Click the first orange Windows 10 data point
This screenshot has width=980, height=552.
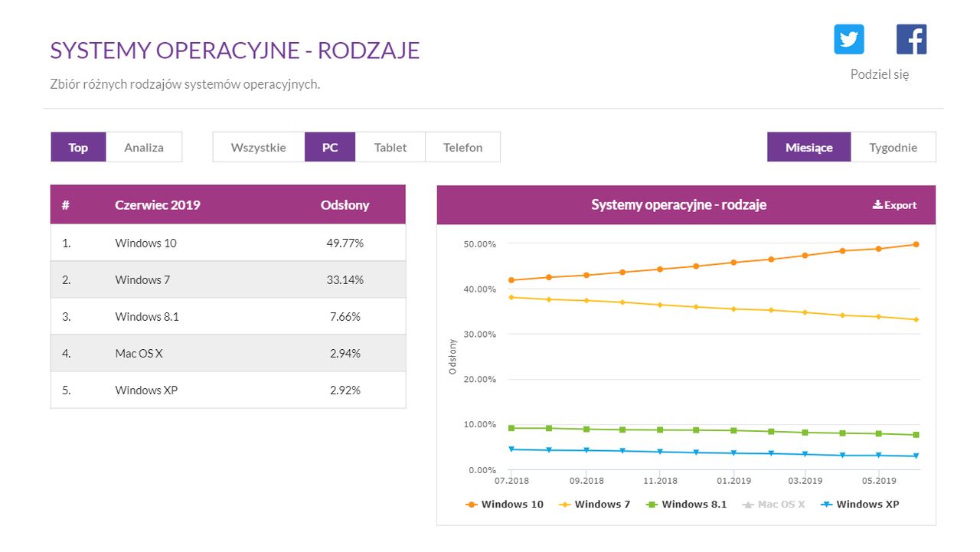[x=511, y=280]
